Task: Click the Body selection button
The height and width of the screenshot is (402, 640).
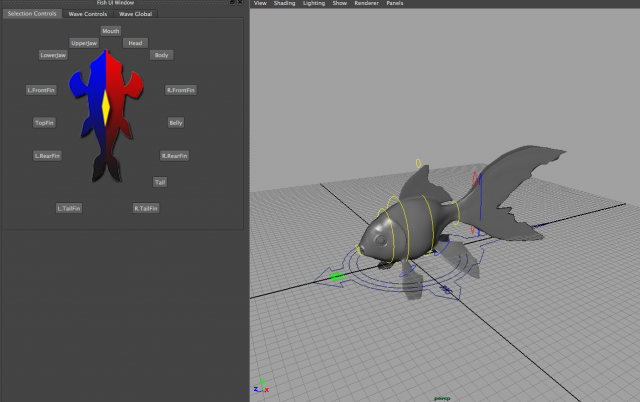Action: [x=162, y=55]
